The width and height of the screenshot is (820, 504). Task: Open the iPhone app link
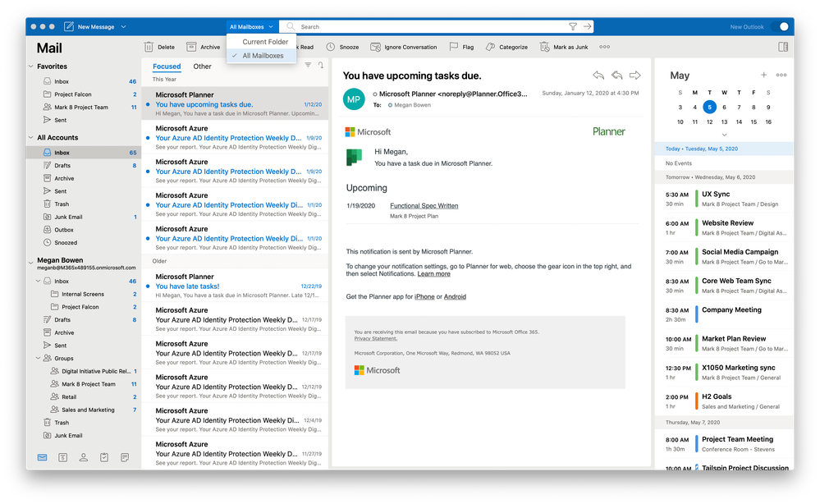pos(424,297)
